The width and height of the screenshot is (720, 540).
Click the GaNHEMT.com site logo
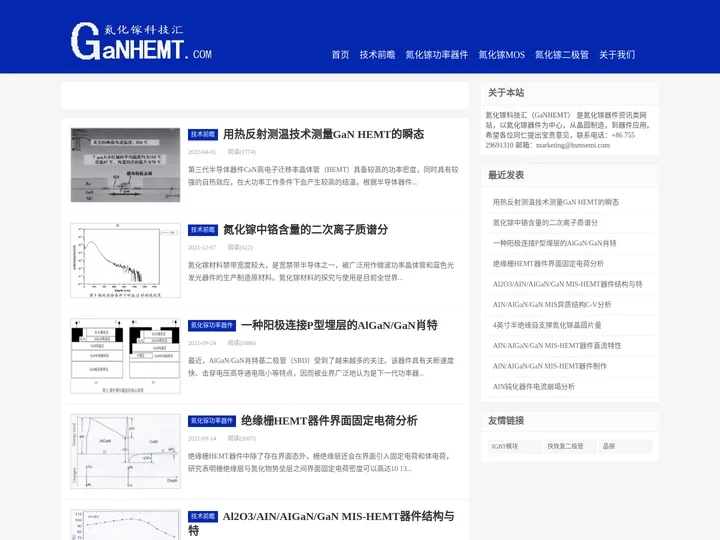tap(141, 41)
